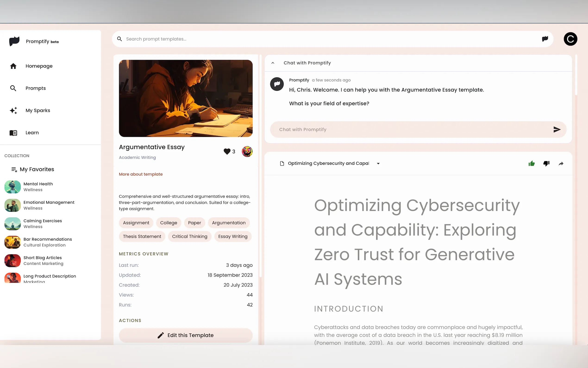
Task: Open the More about template link
Action: tap(141, 174)
